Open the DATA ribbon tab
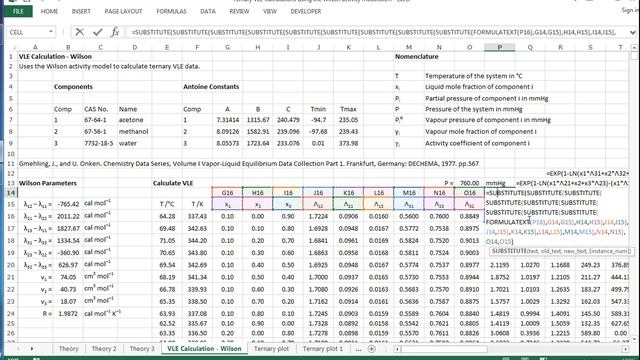 208,11
